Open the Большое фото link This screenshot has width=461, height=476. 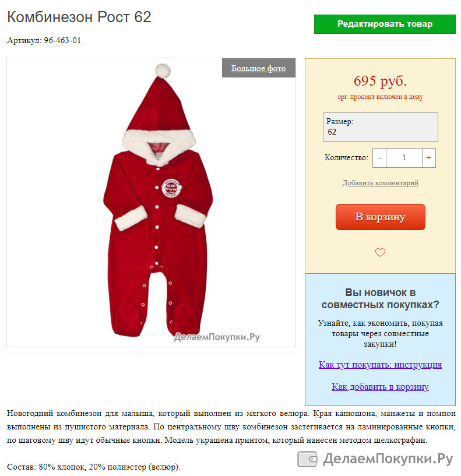tap(258, 68)
